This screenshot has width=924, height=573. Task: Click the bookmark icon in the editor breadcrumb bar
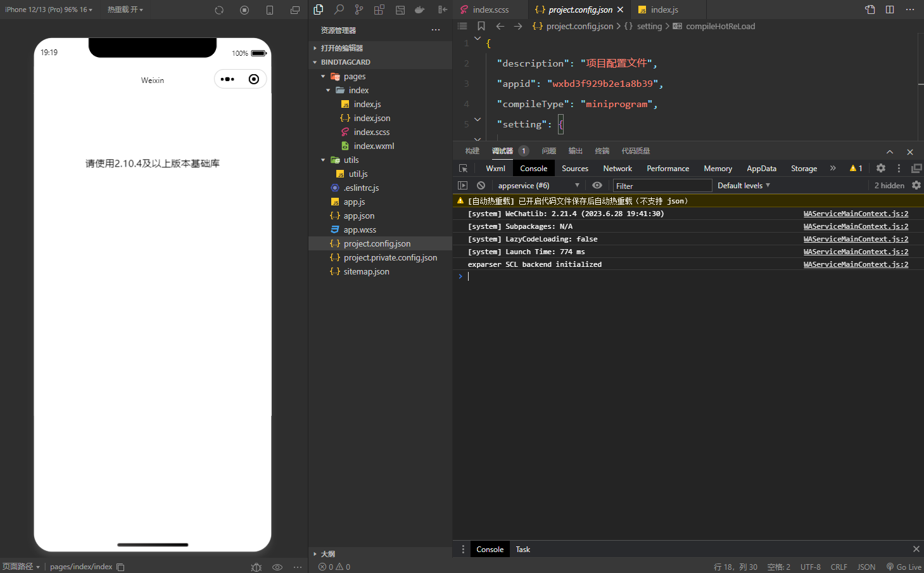tap(481, 26)
